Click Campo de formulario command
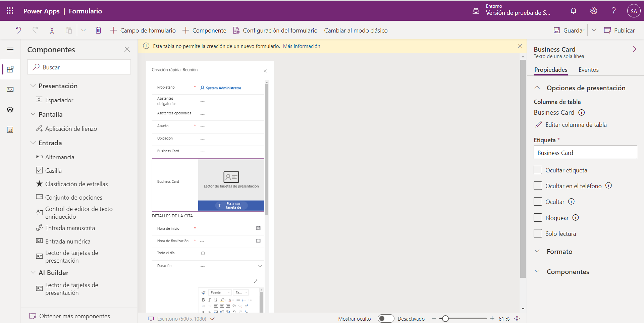Screen dimensions: 644x323 pos(143,30)
